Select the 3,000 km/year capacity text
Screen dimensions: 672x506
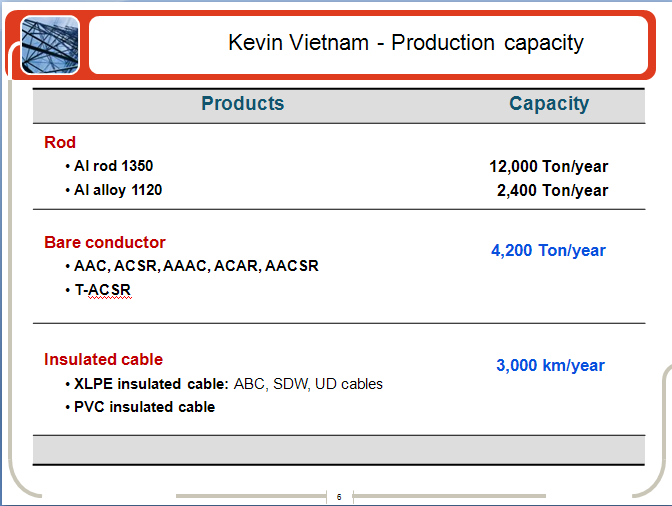[550, 365]
